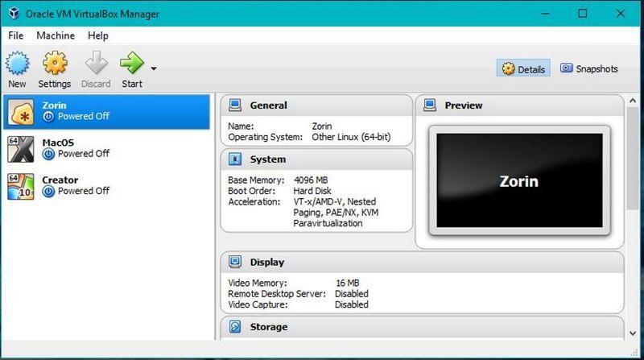The image size is (644, 360).
Task: Start the VM with green arrow
Action: (x=132, y=63)
